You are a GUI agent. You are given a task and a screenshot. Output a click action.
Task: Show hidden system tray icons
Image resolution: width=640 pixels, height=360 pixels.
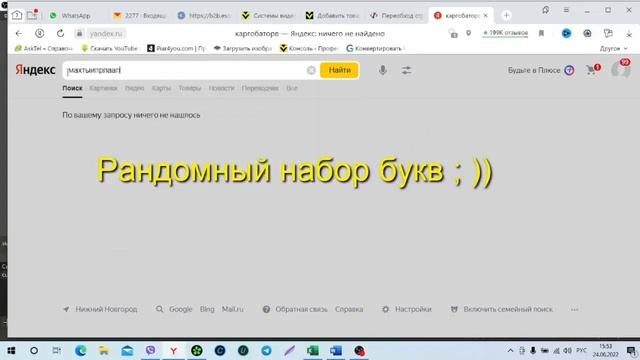point(510,351)
